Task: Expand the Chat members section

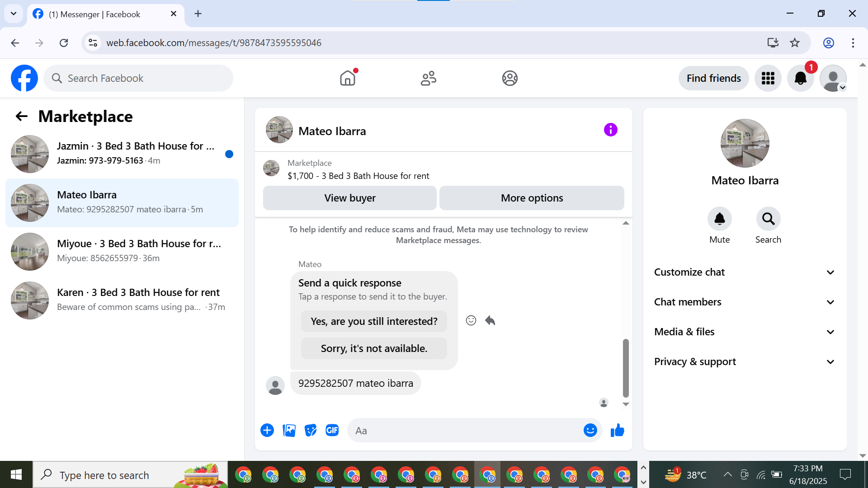Action: 745,302
